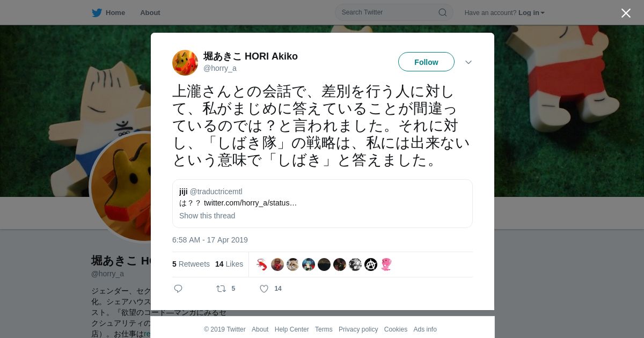This screenshot has width=644, height=338.
Task: Open the Log in dropdown
Action: [531, 12]
